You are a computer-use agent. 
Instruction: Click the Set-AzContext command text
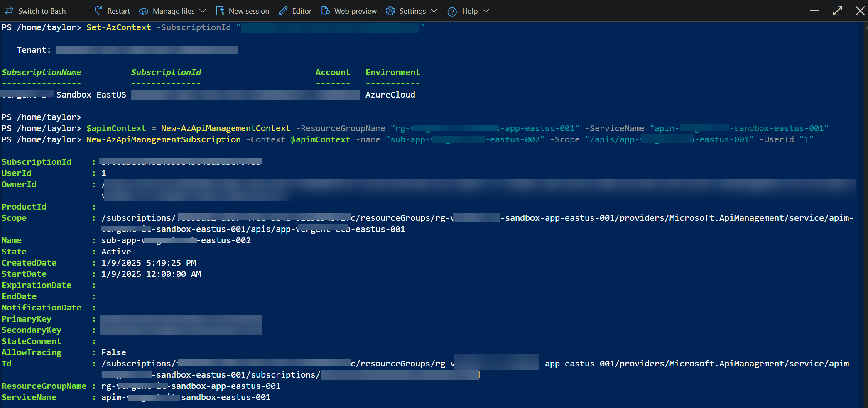click(119, 27)
